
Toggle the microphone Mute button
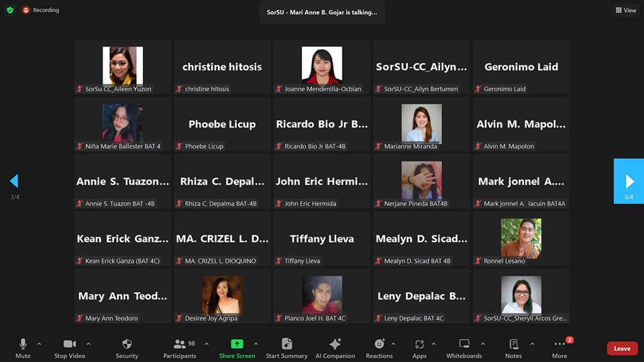click(x=23, y=347)
